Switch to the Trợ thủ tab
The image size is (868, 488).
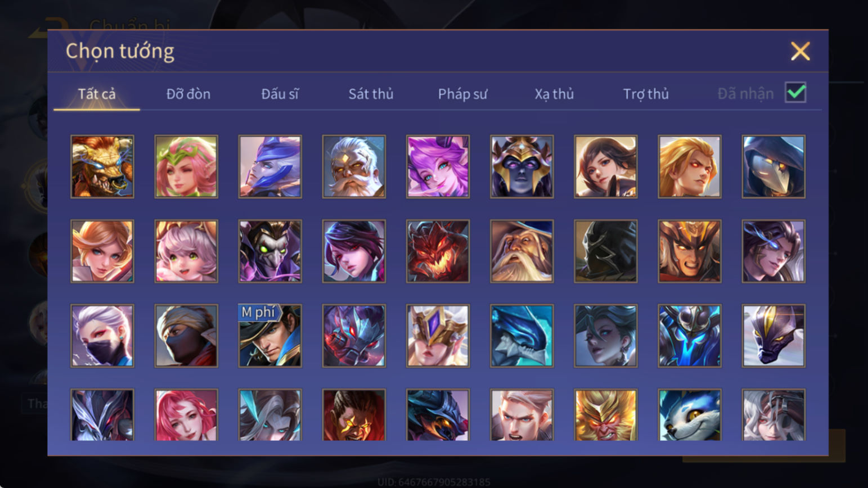click(646, 94)
